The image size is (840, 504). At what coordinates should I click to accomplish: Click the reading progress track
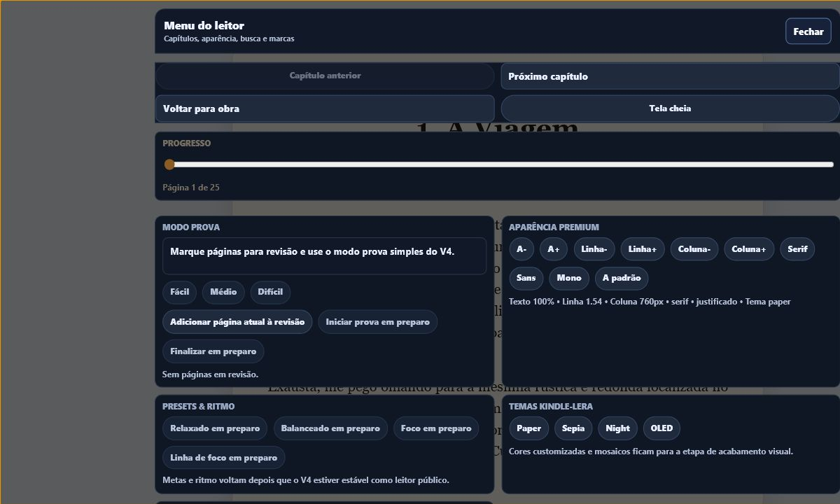click(498, 164)
